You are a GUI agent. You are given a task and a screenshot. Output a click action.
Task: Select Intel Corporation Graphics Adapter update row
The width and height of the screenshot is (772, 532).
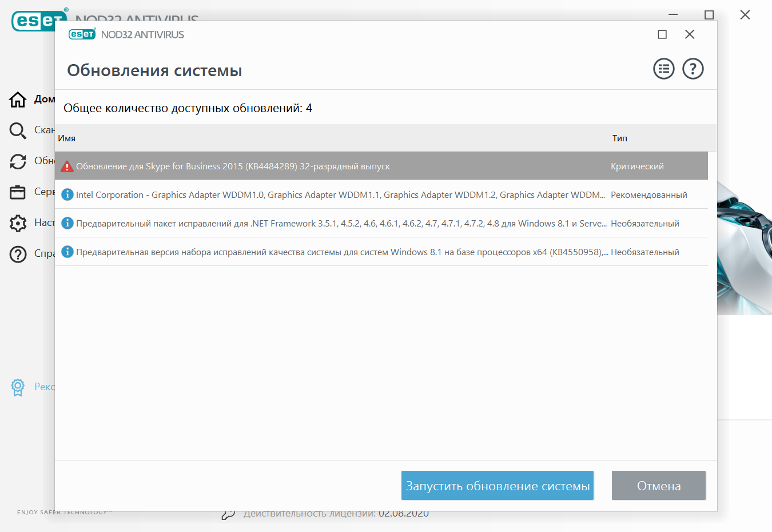tap(381, 194)
